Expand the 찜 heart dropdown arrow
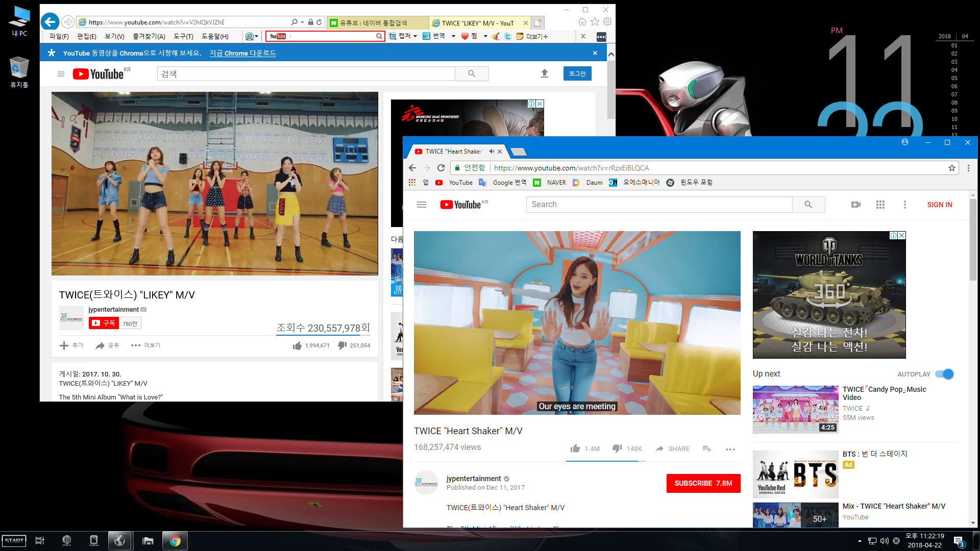 485,36
